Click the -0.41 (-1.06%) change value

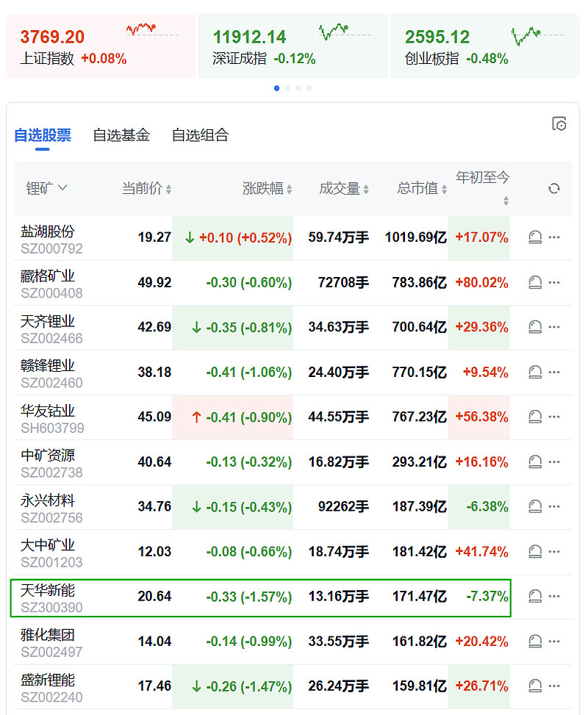point(248,372)
